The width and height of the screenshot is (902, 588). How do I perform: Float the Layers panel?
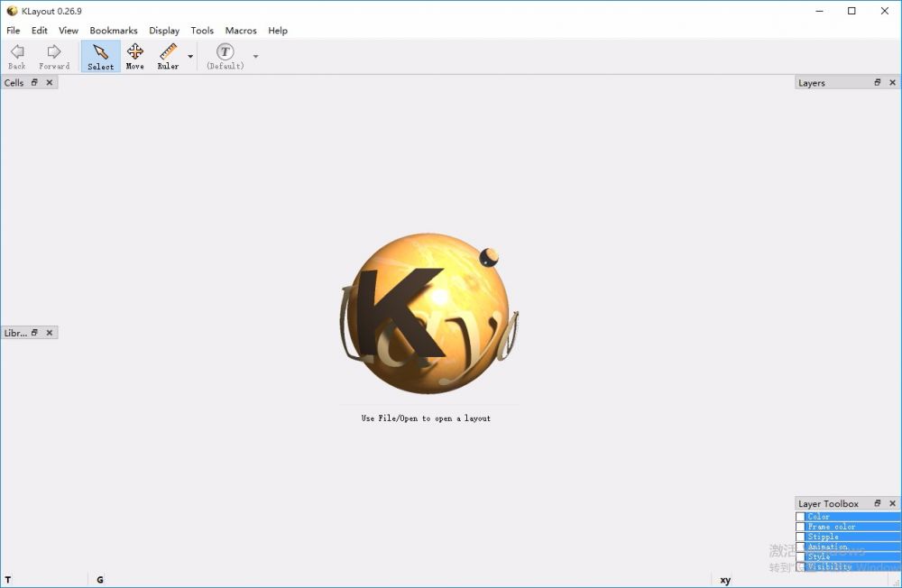tap(878, 82)
